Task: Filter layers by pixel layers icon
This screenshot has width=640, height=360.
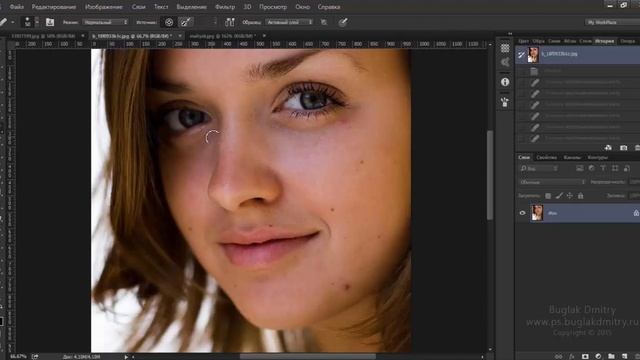Action: 580,168
